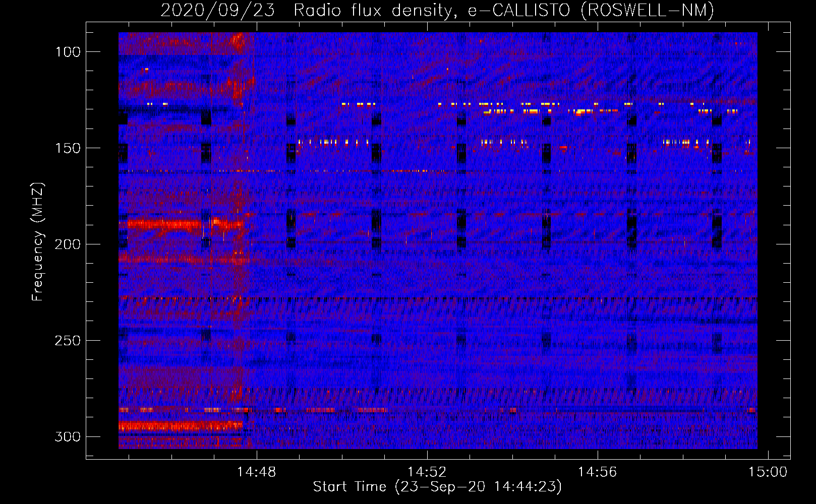
Task: Click the '15:00' time tick label
Action: (x=768, y=472)
